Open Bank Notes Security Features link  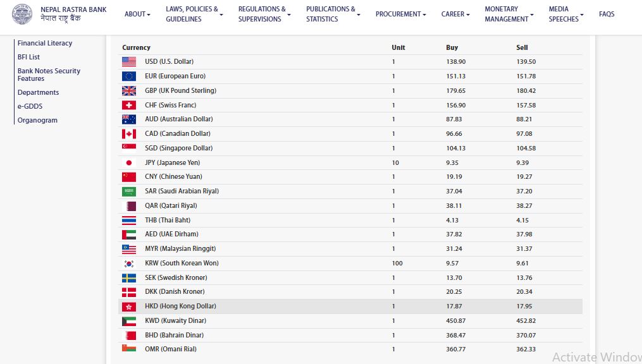click(49, 75)
